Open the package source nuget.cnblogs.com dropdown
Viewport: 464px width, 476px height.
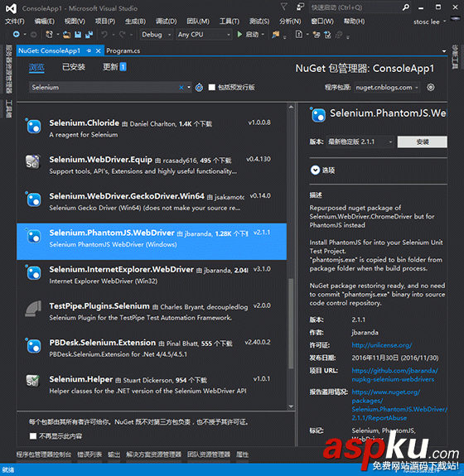click(388, 88)
